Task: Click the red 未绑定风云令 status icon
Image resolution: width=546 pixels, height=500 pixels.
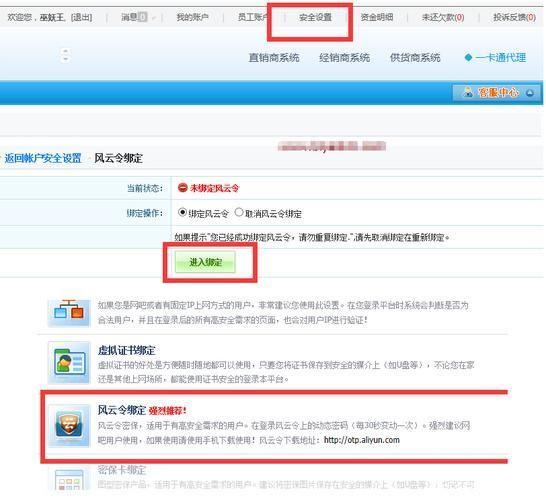Action: pos(182,188)
